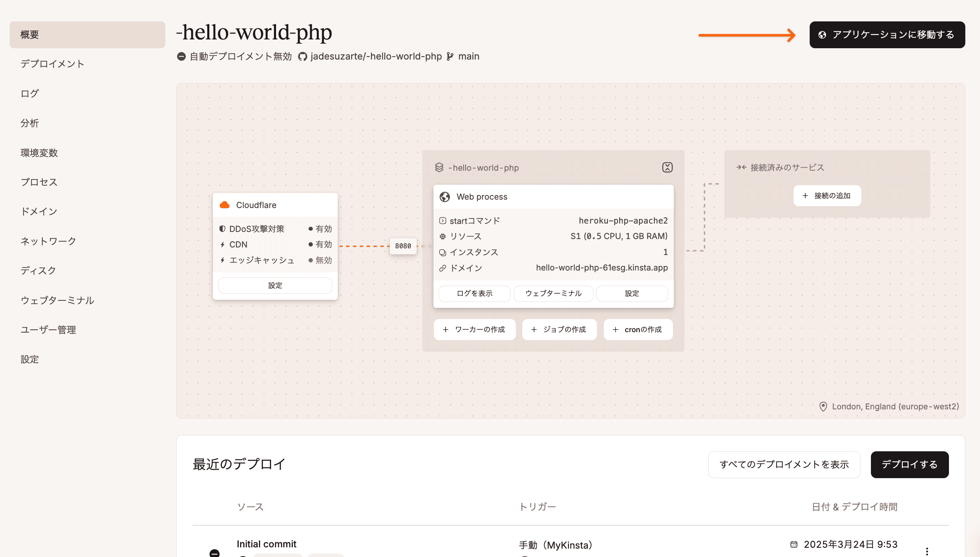980x557 pixels.
Task: Click the 8080 port badge
Action: [x=403, y=246]
